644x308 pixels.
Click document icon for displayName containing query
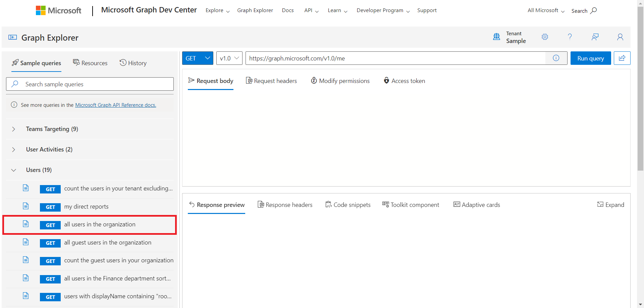point(26,296)
